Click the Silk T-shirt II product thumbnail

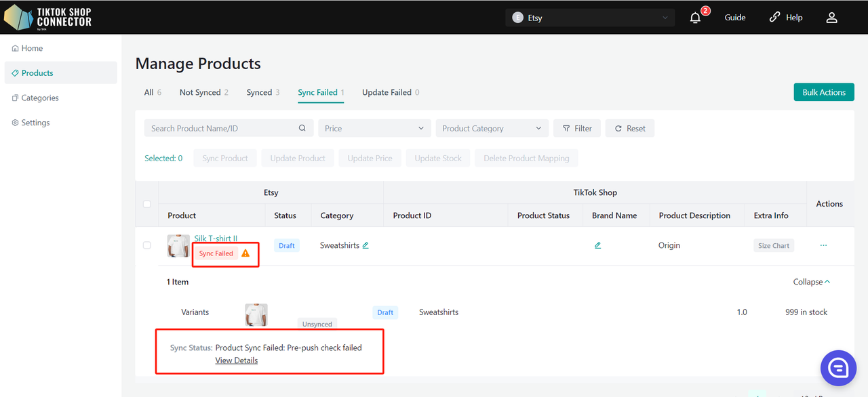click(x=178, y=245)
